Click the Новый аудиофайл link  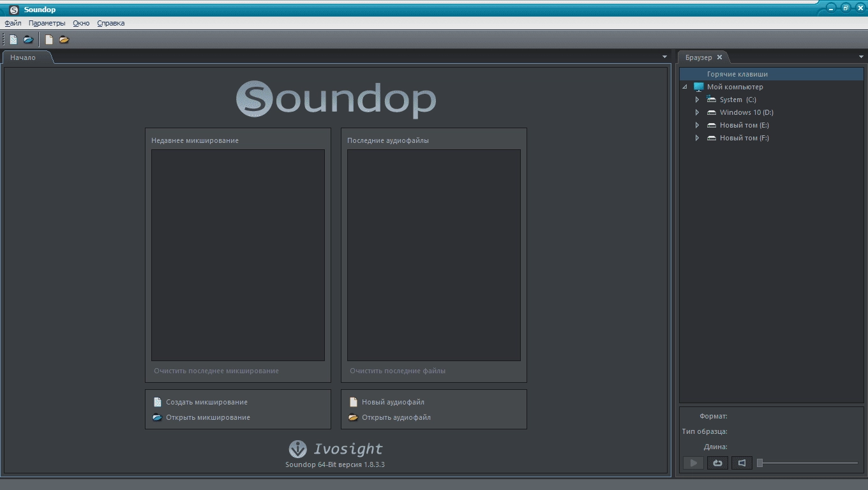[393, 402]
